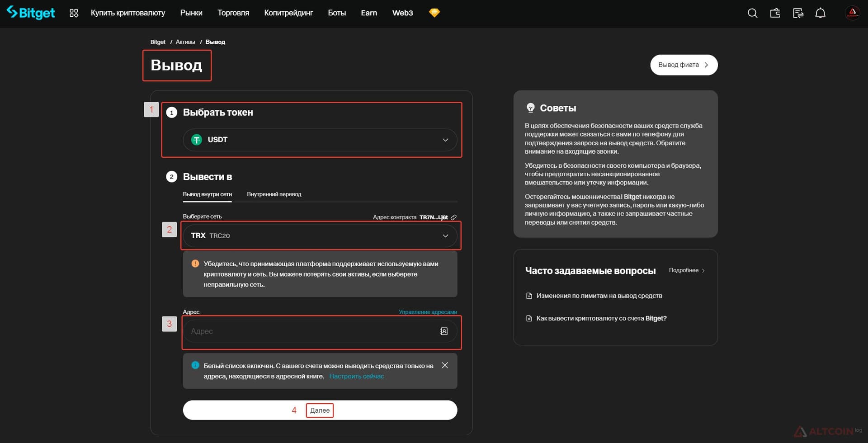The width and height of the screenshot is (868, 443).
Task: Click the USDT token icon
Action: (x=197, y=140)
